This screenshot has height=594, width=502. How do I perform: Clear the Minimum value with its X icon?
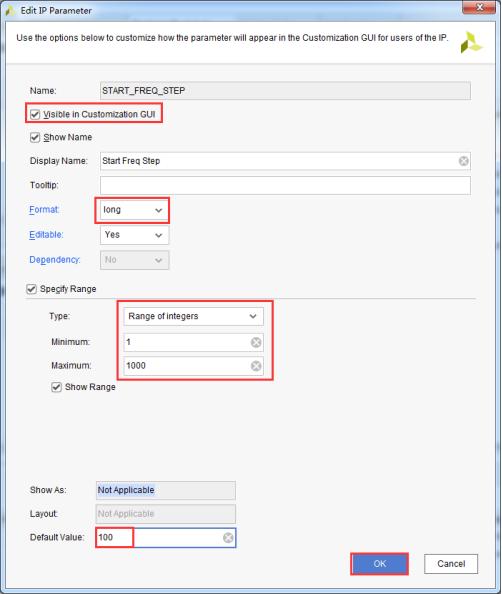(256, 342)
